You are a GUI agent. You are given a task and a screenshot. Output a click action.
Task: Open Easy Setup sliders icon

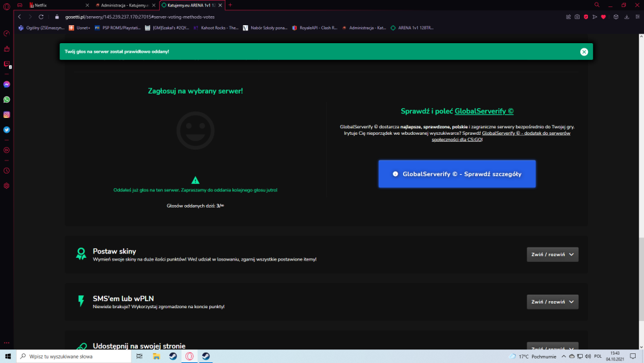coord(638,17)
